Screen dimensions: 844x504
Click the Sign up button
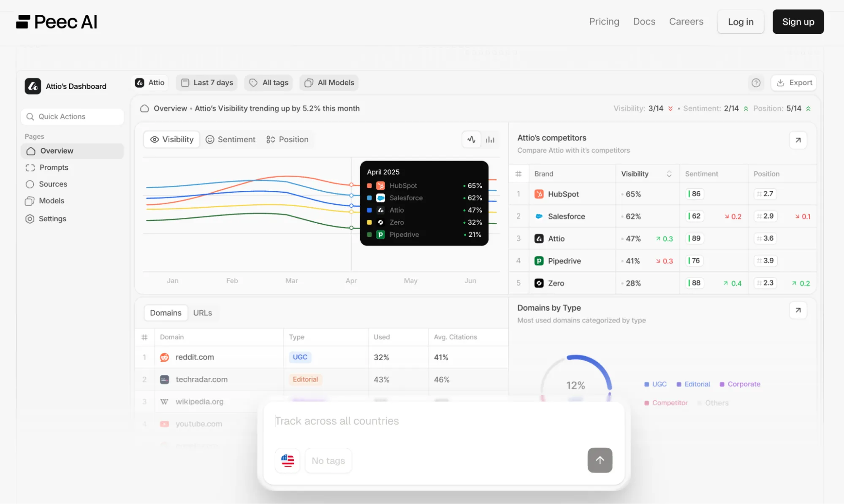point(798,22)
